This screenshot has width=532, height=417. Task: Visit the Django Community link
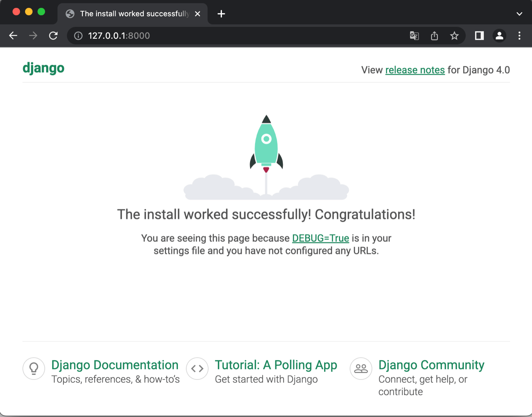pos(431,365)
